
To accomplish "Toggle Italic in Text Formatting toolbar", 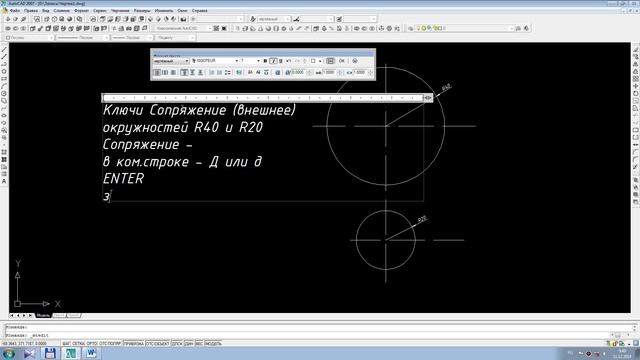I will click(273, 61).
